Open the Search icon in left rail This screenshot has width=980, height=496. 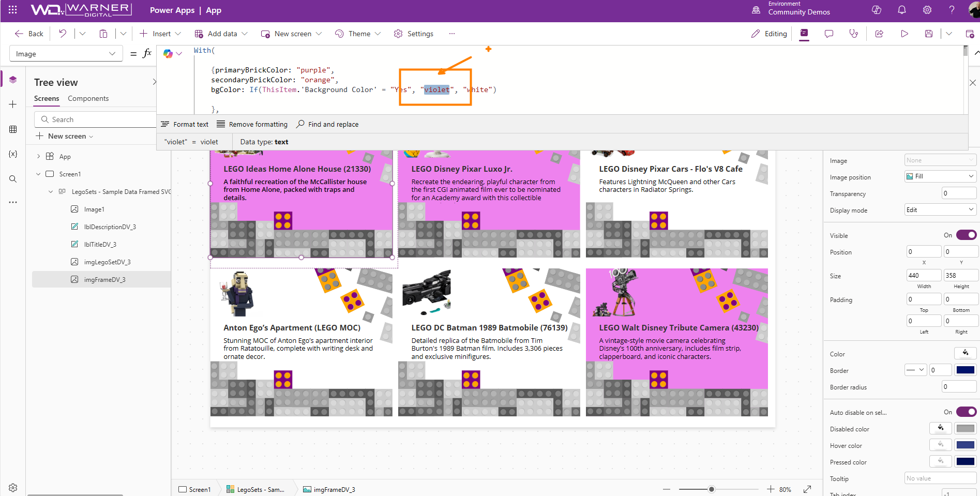pyautogui.click(x=13, y=179)
